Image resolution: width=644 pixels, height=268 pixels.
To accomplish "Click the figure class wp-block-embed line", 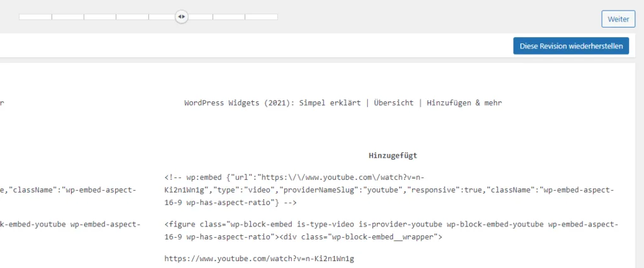I will [391, 225].
